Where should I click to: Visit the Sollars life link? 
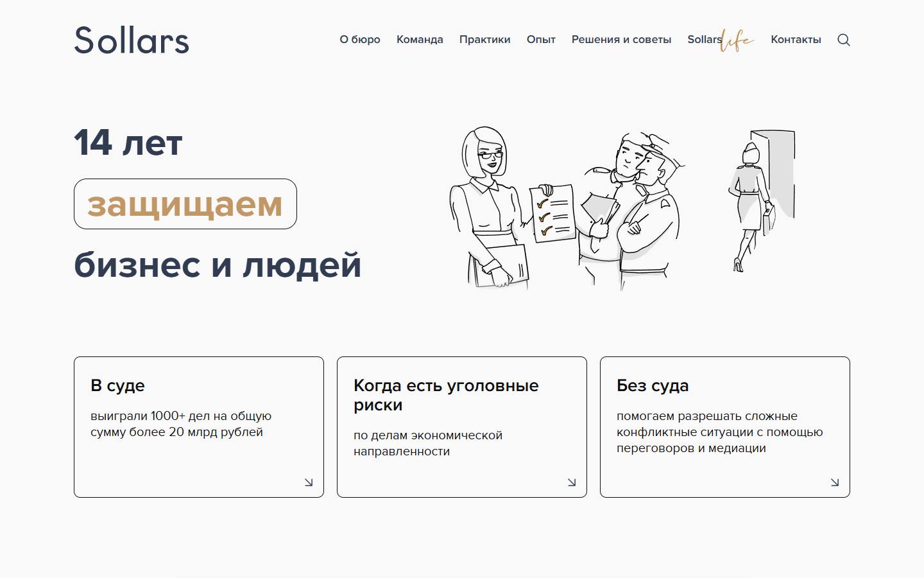point(721,40)
